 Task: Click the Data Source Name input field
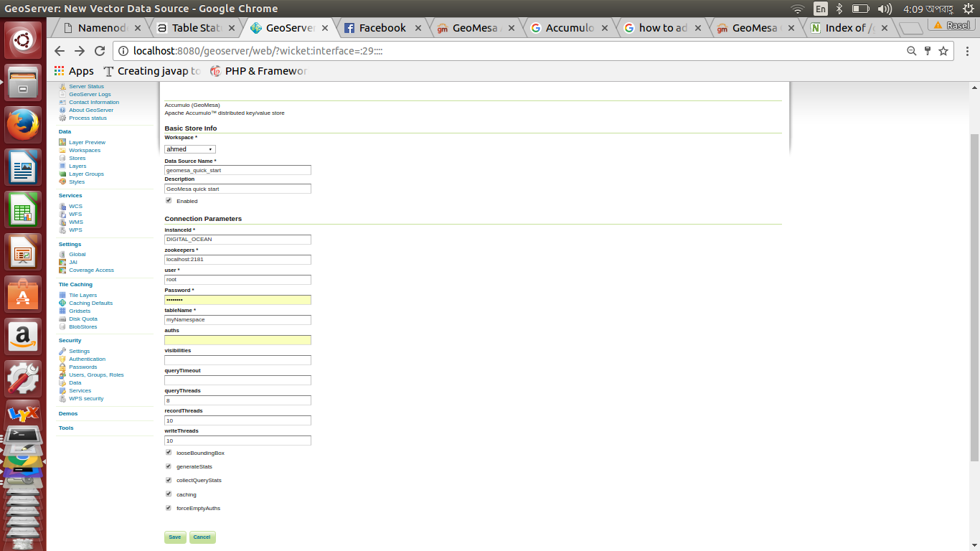237,170
